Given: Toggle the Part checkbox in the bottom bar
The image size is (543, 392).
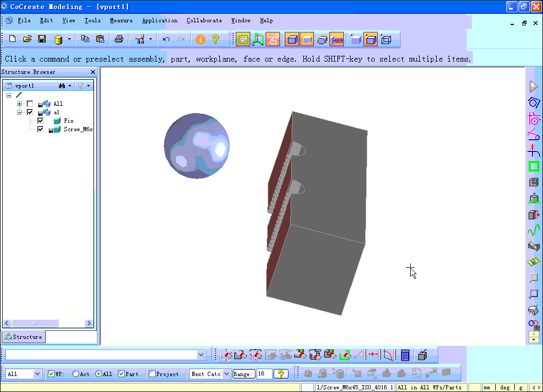Looking at the screenshot, I should (x=121, y=373).
